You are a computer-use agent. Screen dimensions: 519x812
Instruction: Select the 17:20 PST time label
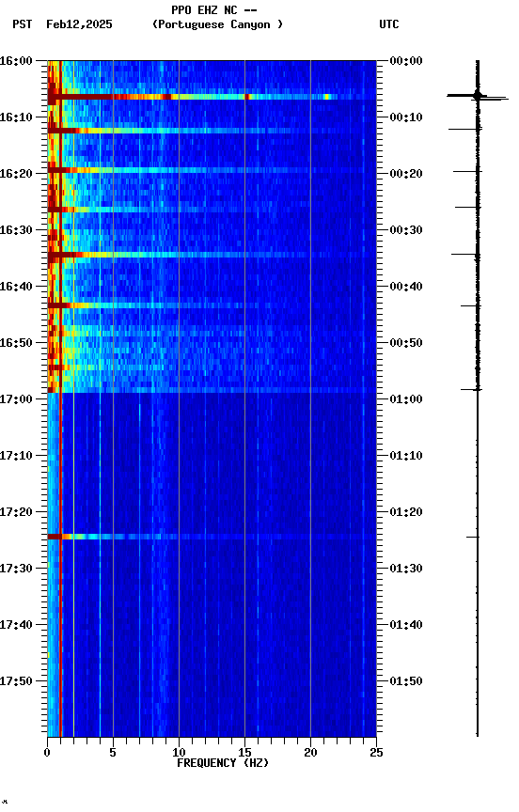coord(16,513)
